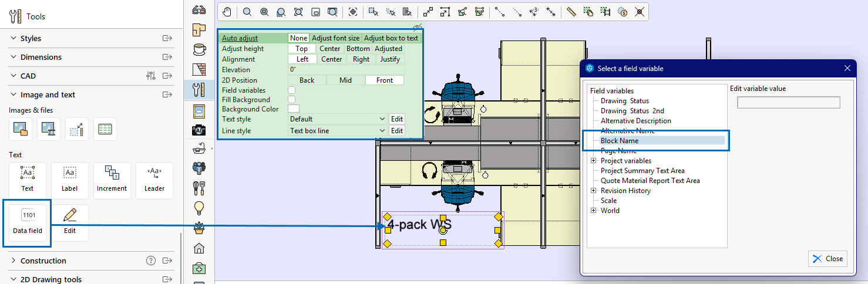Viewport: 868px width, 284px height.
Task: Open the Text style dropdown
Action: [x=337, y=119]
